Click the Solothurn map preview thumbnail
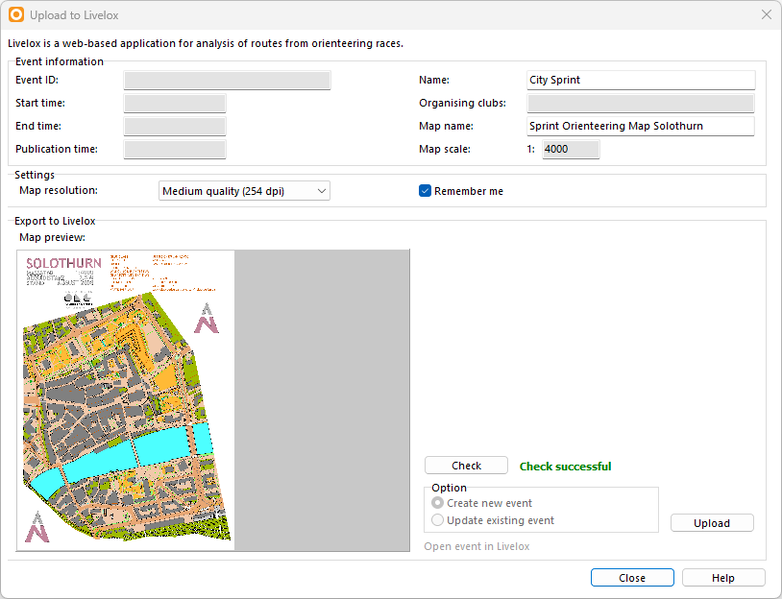Viewport: 782px width, 599px height. (126, 400)
